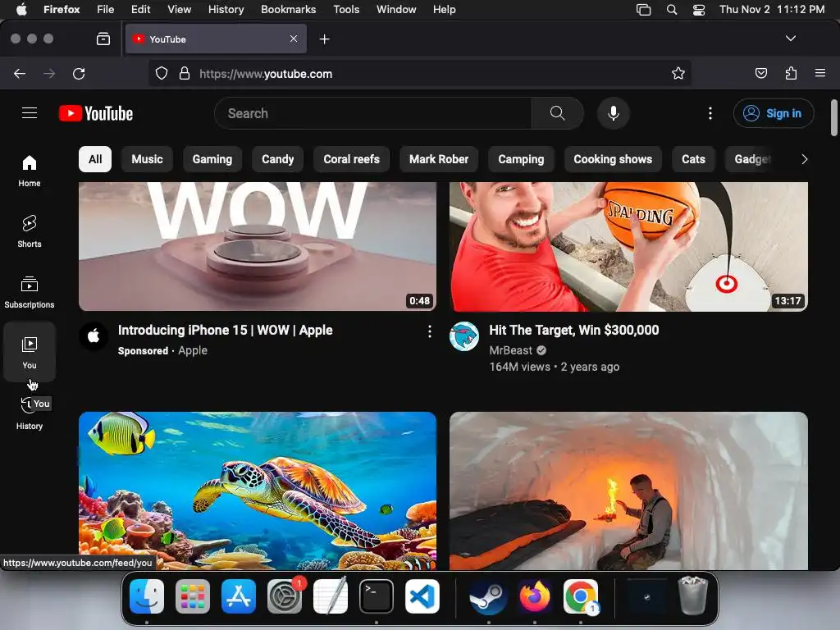Open Firefox View recent browsing icon
The width and height of the screenshot is (840, 630).
point(103,39)
